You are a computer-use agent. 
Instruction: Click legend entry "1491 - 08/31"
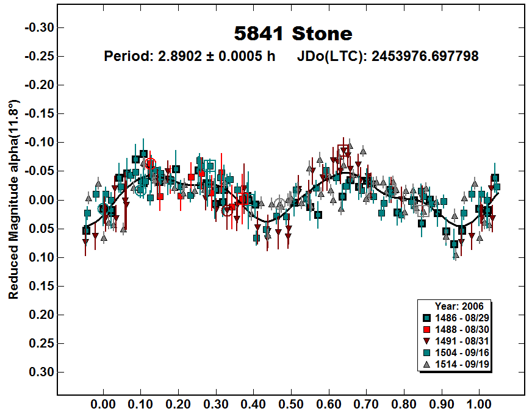[x=462, y=341]
